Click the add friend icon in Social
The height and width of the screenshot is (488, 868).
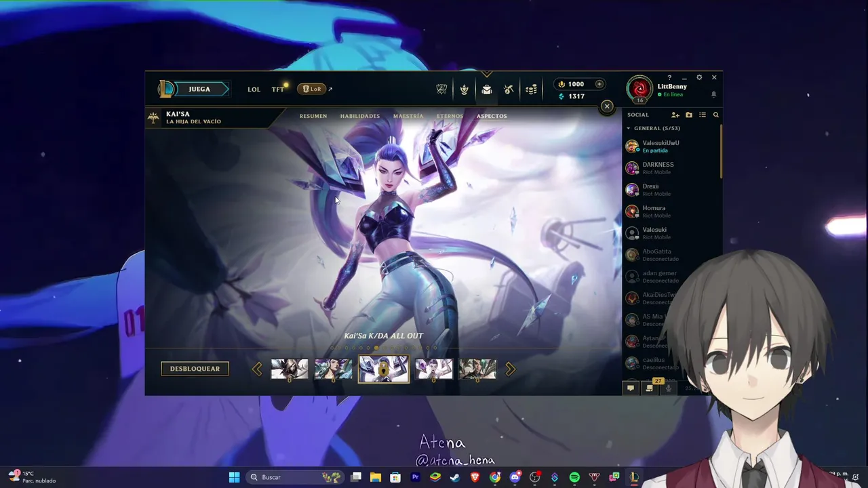coord(675,115)
